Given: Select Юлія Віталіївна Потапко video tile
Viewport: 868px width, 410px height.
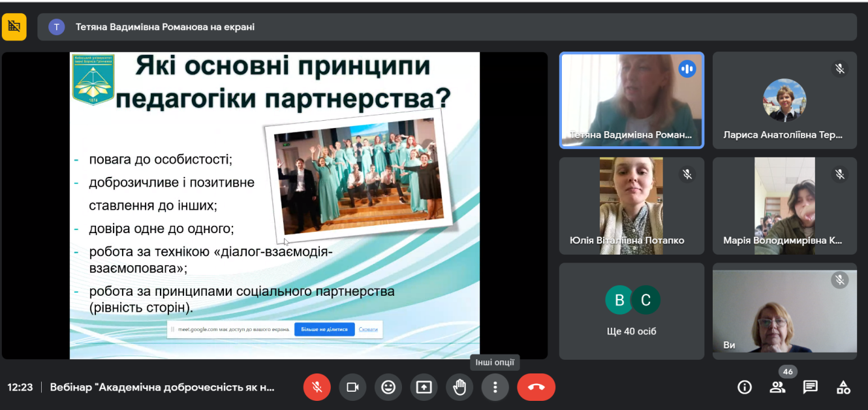Looking at the screenshot, I should 631,206.
